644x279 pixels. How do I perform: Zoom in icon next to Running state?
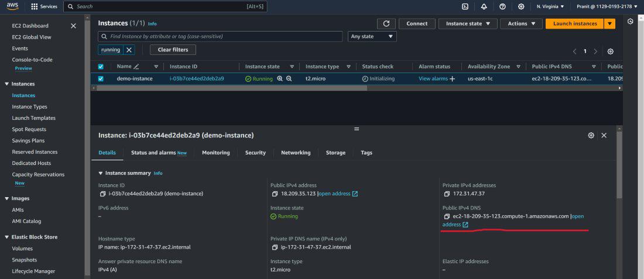click(280, 79)
